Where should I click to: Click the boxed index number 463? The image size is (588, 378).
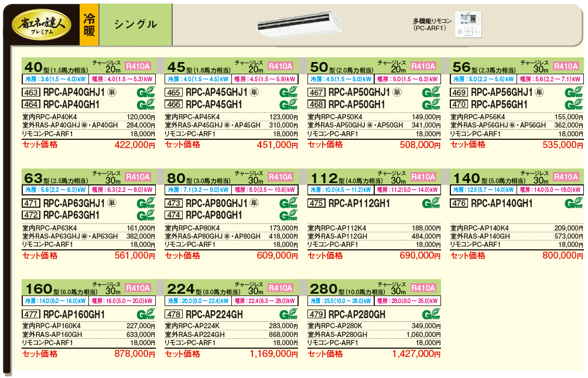coord(31,92)
